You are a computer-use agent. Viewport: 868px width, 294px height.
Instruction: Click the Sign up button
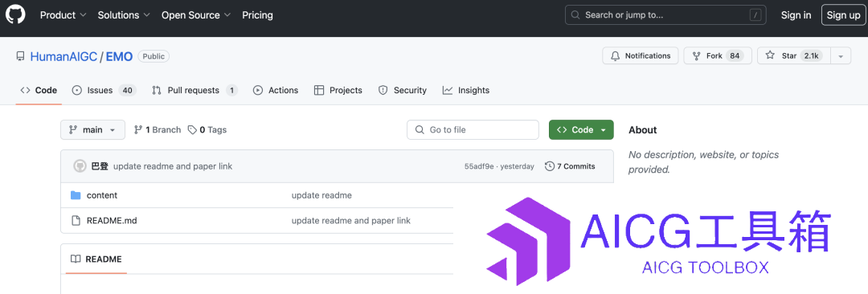coord(843,15)
